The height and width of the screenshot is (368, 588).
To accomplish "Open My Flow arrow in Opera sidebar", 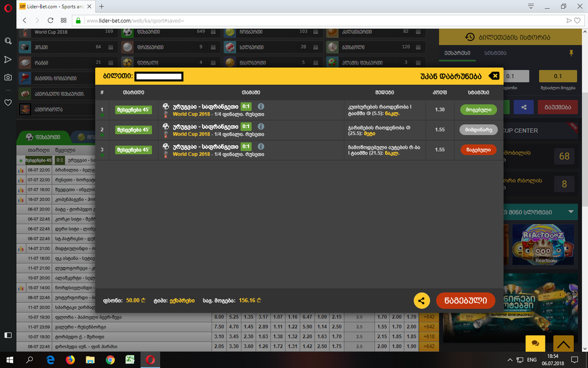I will 8,59.
